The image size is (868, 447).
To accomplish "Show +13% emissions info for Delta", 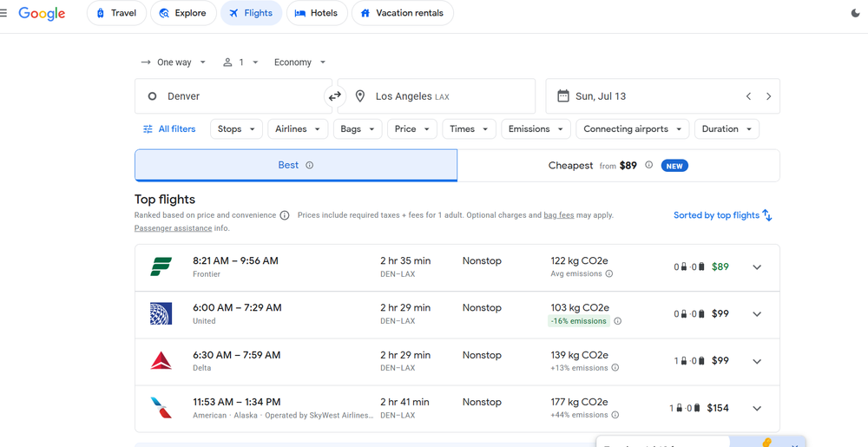I will click(x=615, y=368).
